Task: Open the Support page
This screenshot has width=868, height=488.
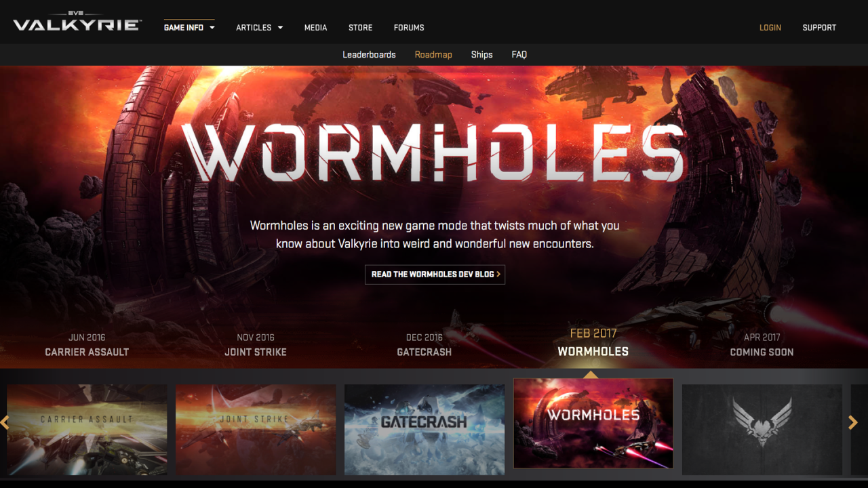Action: pos(819,28)
